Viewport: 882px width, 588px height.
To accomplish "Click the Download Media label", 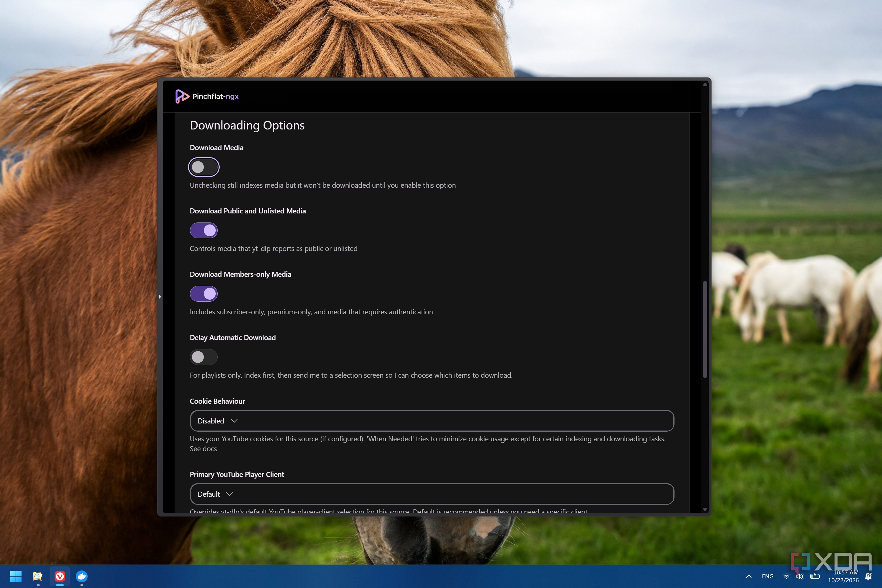I will (x=216, y=148).
